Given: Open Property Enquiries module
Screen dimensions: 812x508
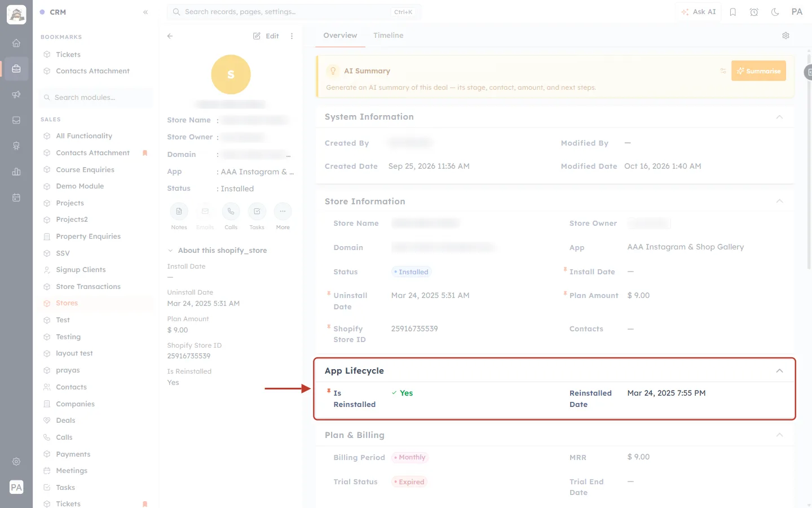Looking at the screenshot, I should tap(88, 237).
